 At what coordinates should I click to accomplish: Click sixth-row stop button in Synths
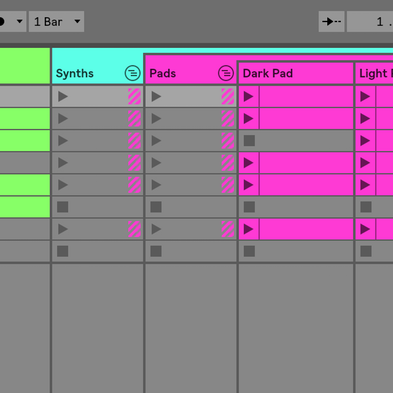click(63, 207)
